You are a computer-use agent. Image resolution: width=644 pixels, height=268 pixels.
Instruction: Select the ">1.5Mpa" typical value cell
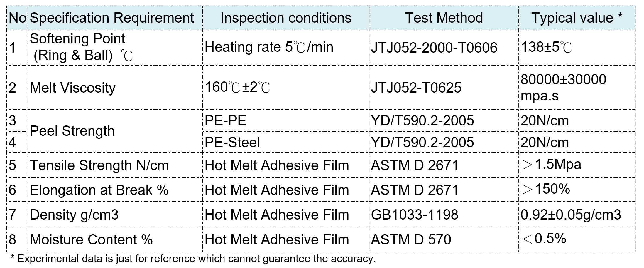tap(551, 165)
